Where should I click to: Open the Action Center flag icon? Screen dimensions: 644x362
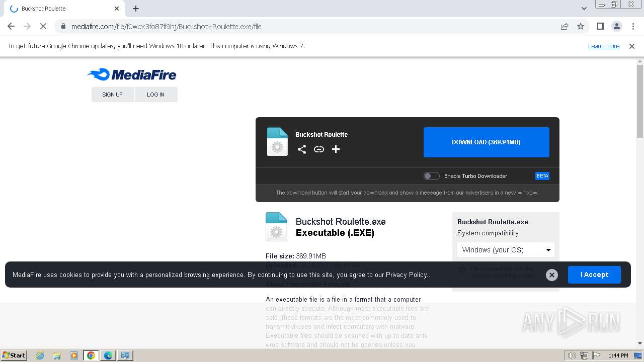(596, 355)
